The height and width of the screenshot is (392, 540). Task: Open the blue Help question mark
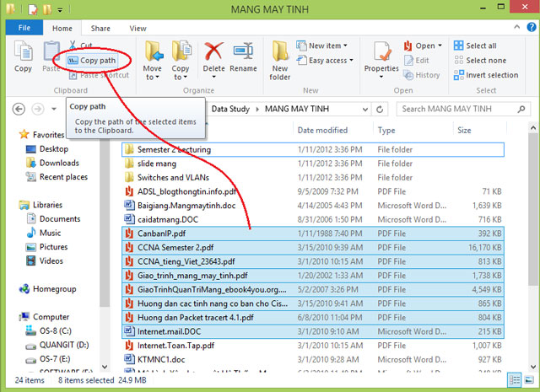click(x=532, y=27)
